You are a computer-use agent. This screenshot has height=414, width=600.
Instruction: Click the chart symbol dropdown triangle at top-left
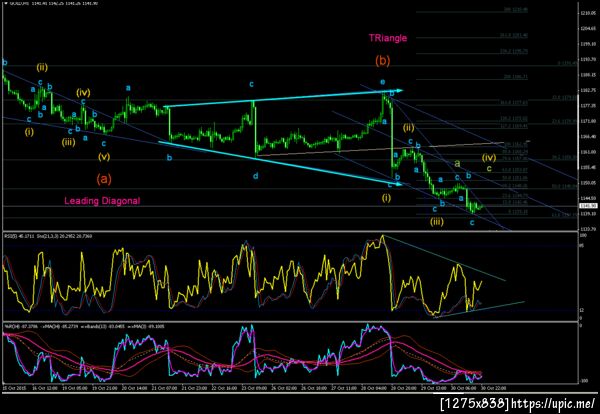(5, 3)
